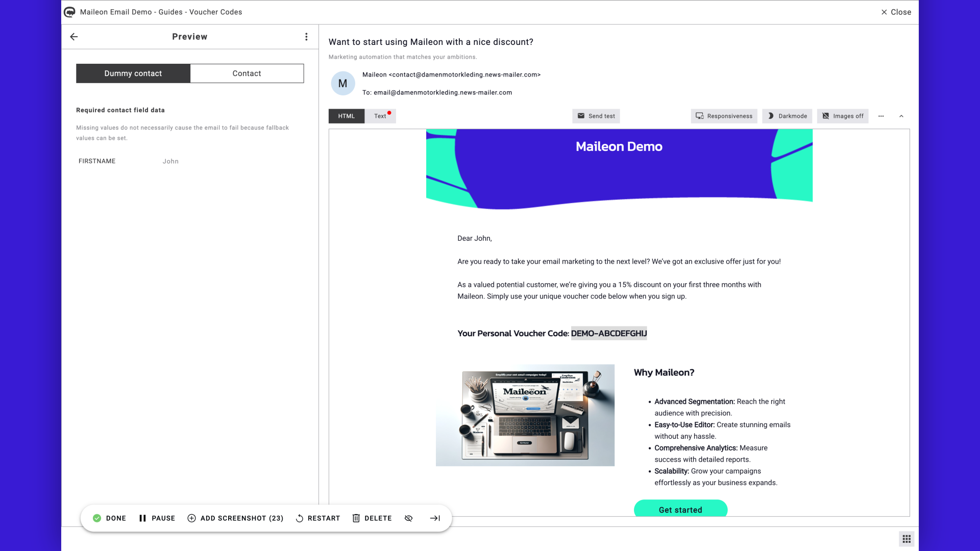Toggle the hide-toolbar eye icon

409,518
